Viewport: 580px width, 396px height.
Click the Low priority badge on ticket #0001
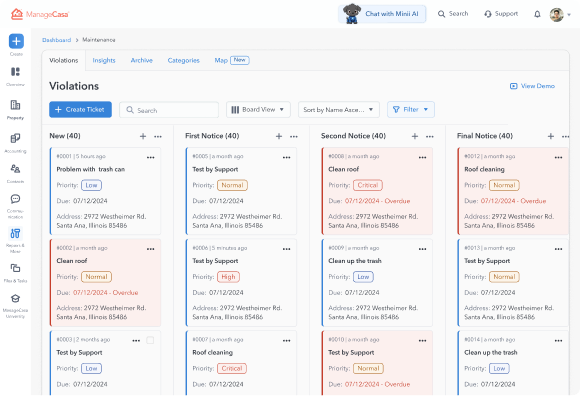(91, 185)
